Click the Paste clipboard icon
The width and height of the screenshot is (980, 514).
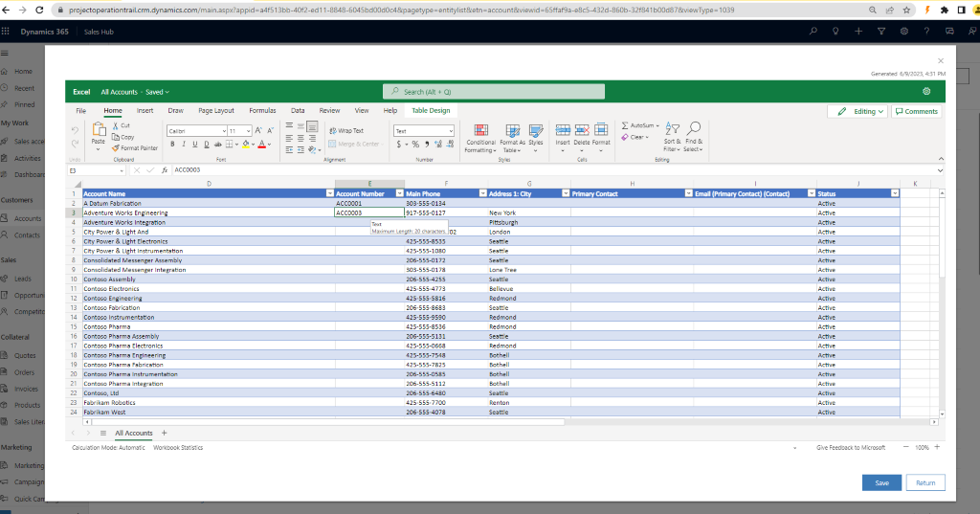pos(98,130)
